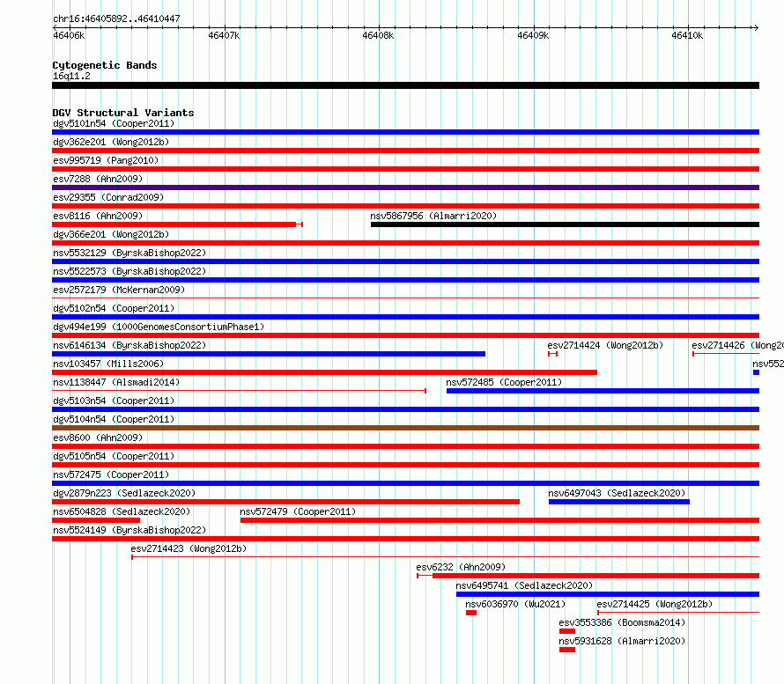Image resolution: width=784 pixels, height=684 pixels.
Task: Click the 16q11.2 band label
Action: [x=71, y=76]
